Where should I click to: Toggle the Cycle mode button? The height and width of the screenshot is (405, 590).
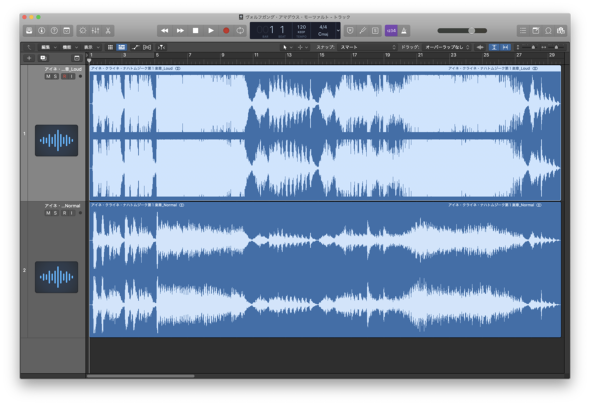point(240,30)
